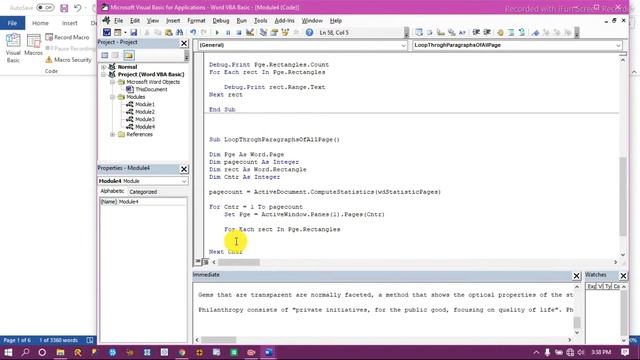Click Comment Block icon on Edit toolbar
This screenshot has width=640, height=360.
click(x=511, y=32)
